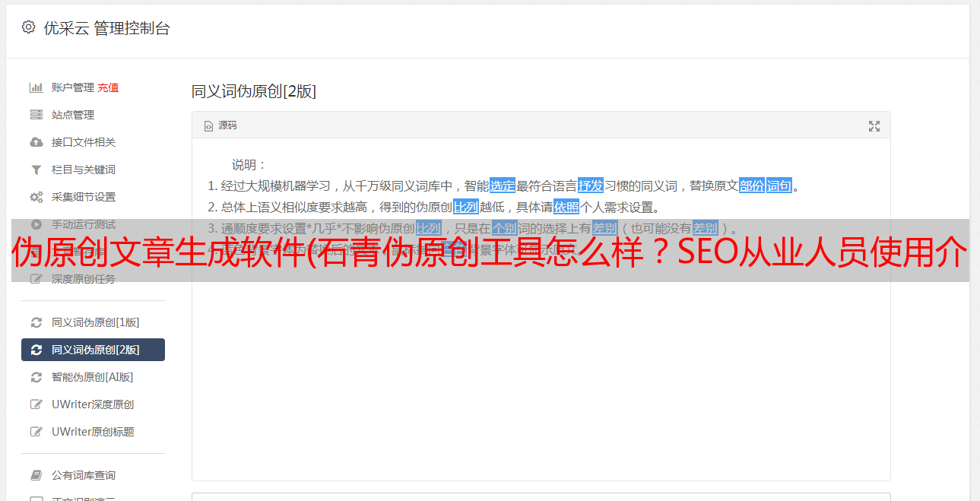
Task: Click the cloud upload icon for 接口文件相关
Action: click(x=36, y=142)
